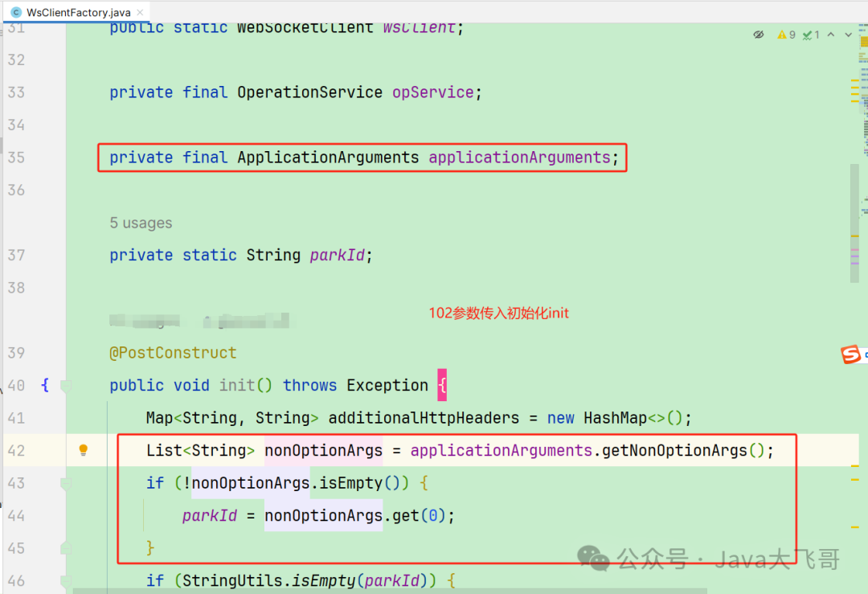
Task: Toggle reader mode eye icon
Action: click(x=759, y=35)
